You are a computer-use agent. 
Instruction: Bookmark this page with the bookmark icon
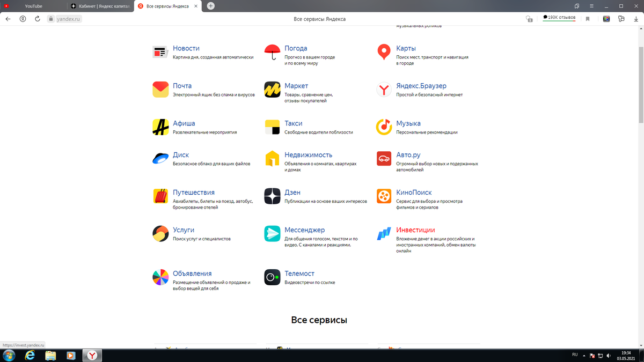[x=588, y=19]
